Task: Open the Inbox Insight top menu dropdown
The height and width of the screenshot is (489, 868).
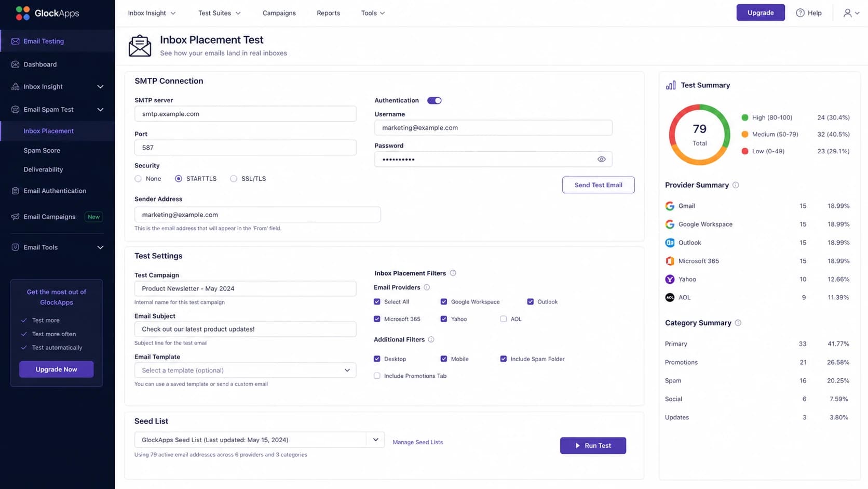Action: 152,13
